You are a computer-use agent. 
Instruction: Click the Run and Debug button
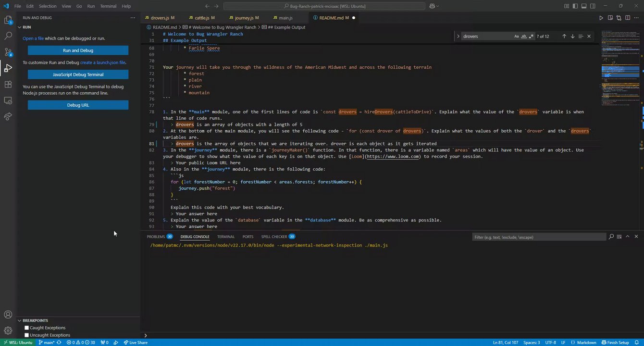(x=78, y=50)
